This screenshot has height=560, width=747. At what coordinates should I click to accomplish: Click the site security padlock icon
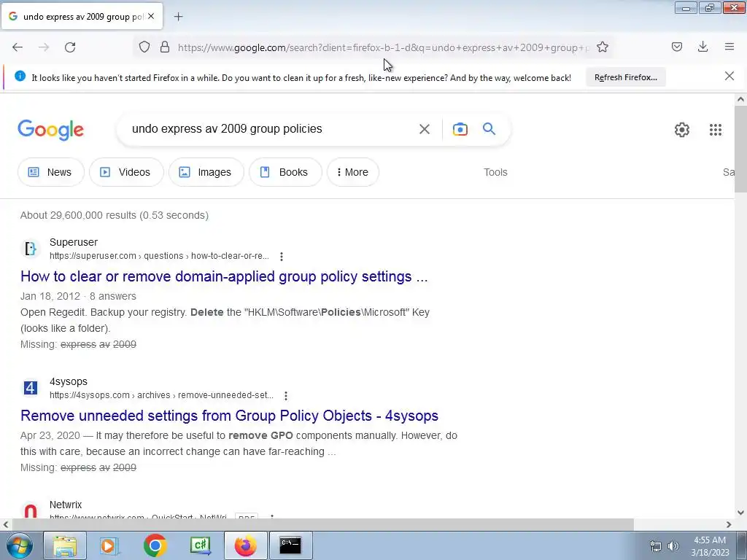pyautogui.click(x=165, y=47)
